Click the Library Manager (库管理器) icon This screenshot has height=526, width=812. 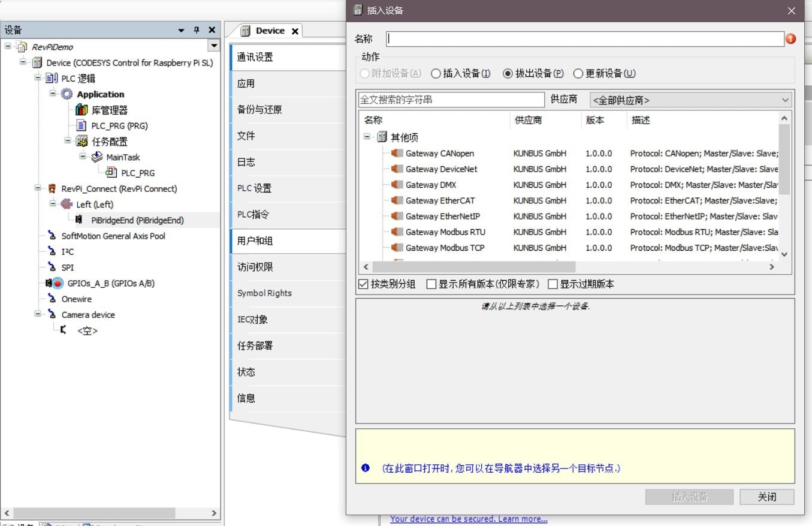click(x=81, y=110)
